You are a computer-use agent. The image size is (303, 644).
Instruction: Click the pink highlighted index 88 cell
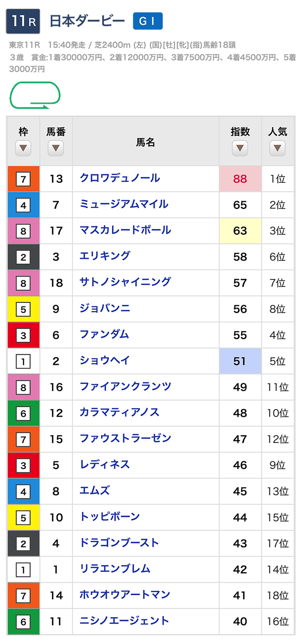(240, 179)
